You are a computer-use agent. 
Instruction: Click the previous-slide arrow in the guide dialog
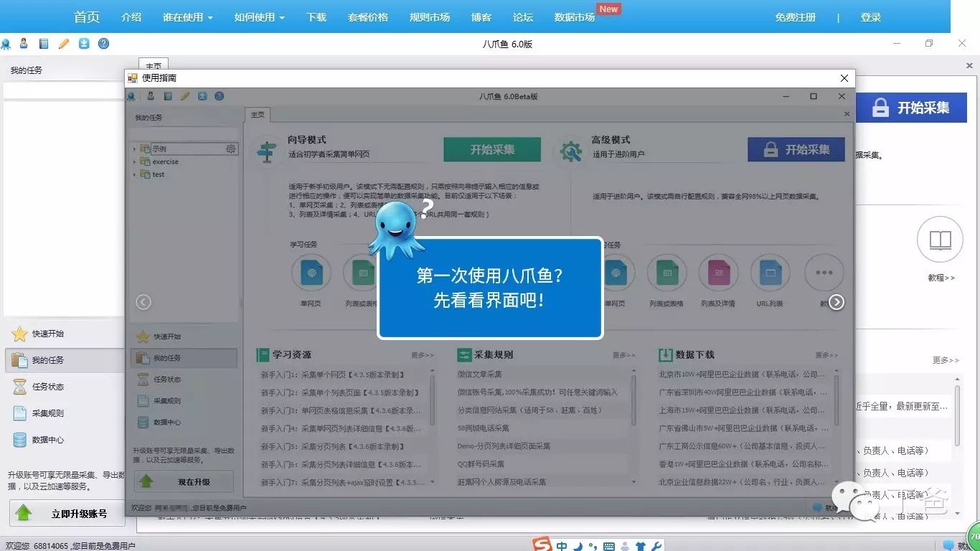pos(143,302)
